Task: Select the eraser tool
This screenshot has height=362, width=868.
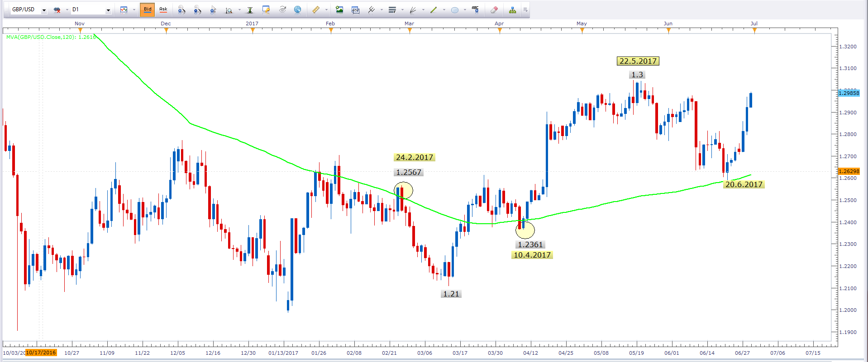Action: (x=494, y=9)
